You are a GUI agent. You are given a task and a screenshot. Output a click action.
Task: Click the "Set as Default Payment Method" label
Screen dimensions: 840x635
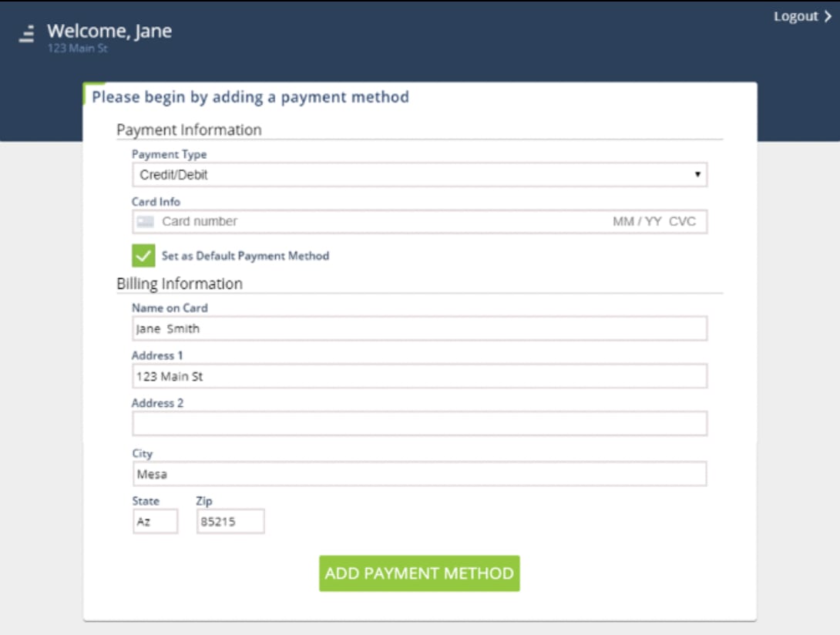(245, 256)
